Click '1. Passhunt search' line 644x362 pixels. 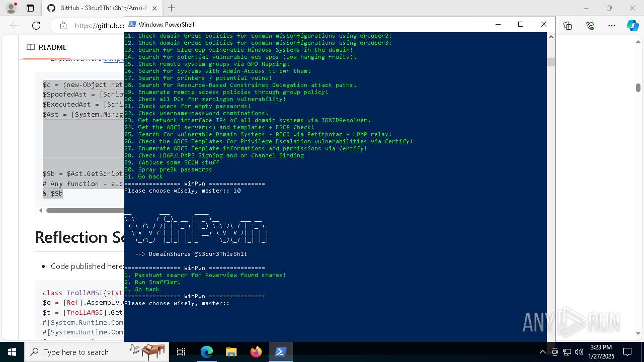pos(205,275)
